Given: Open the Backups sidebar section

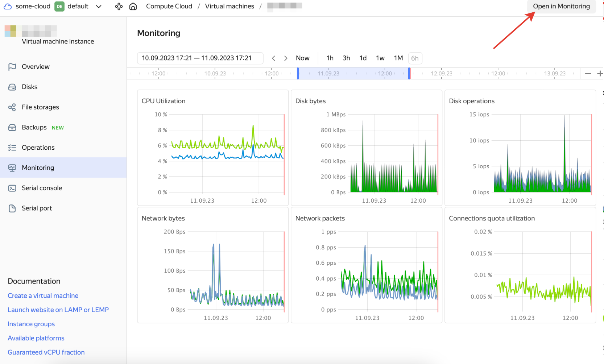Looking at the screenshot, I should (x=34, y=128).
